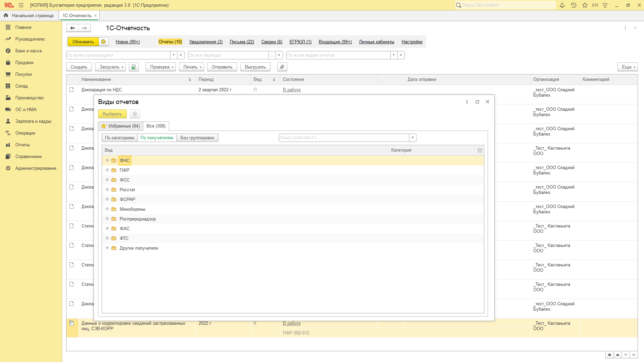Screen dimensions: 644x362
Task: Open favorites star in title bar
Action: (x=585, y=5)
